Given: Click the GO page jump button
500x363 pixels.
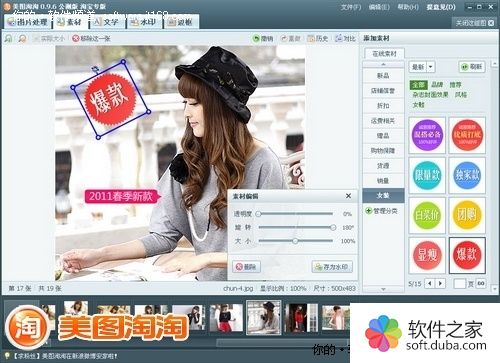Looking at the screenshot, I should coord(481,283).
